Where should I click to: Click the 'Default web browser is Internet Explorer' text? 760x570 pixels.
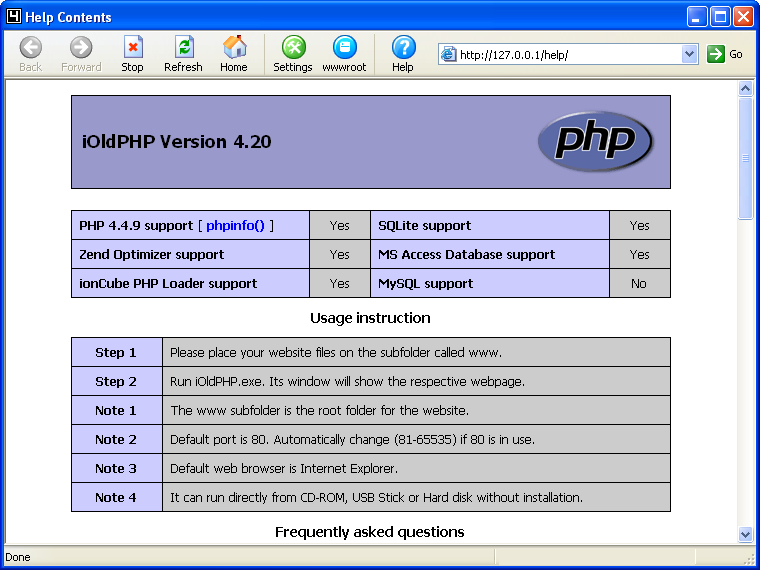coord(284,469)
